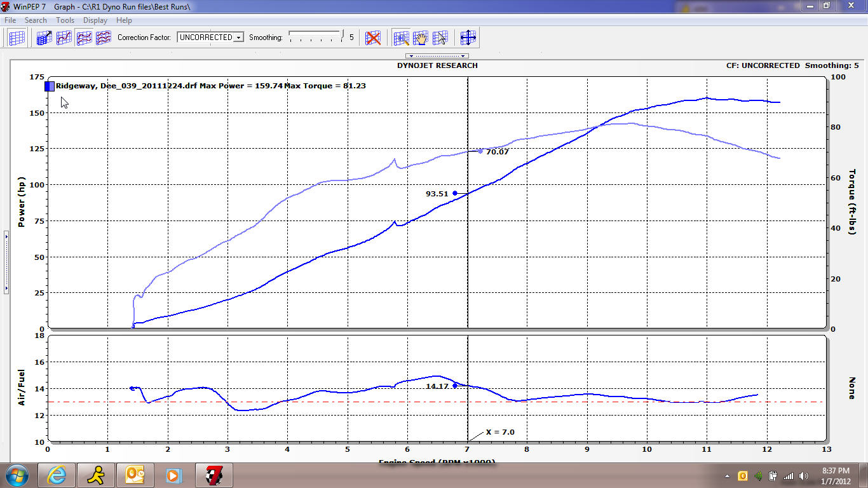The image size is (868, 488).
Task: Open the File menu
Action: [x=10, y=20]
